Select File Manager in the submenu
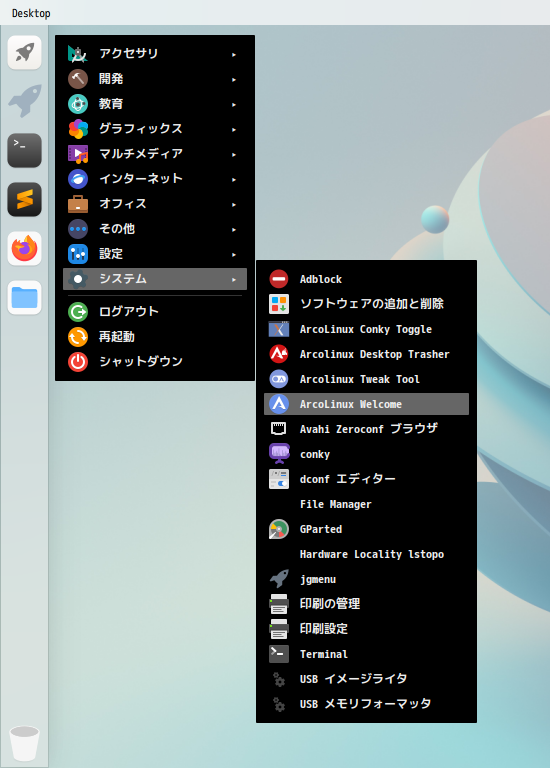 point(366,504)
